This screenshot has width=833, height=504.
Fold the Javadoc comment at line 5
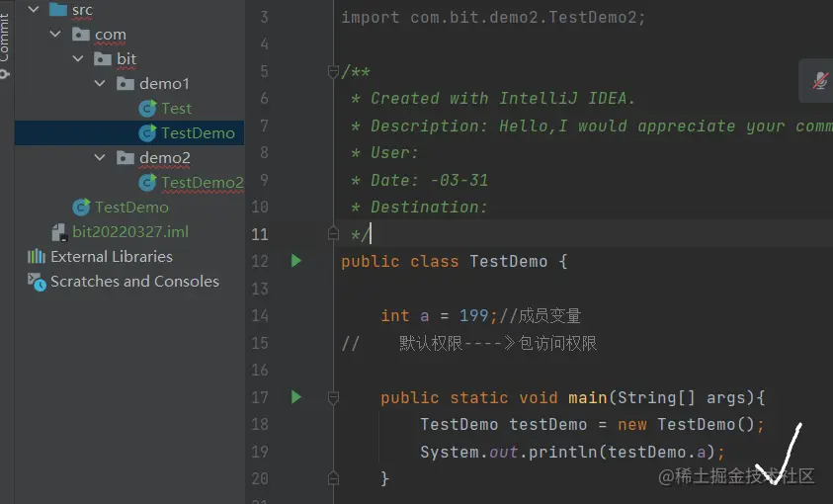coord(333,72)
